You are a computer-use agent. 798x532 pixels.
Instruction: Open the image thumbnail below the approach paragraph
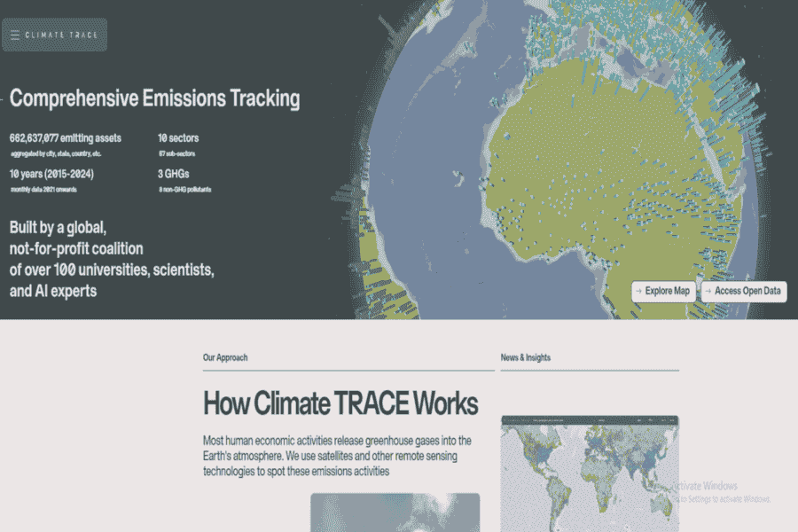pyautogui.click(x=395, y=512)
